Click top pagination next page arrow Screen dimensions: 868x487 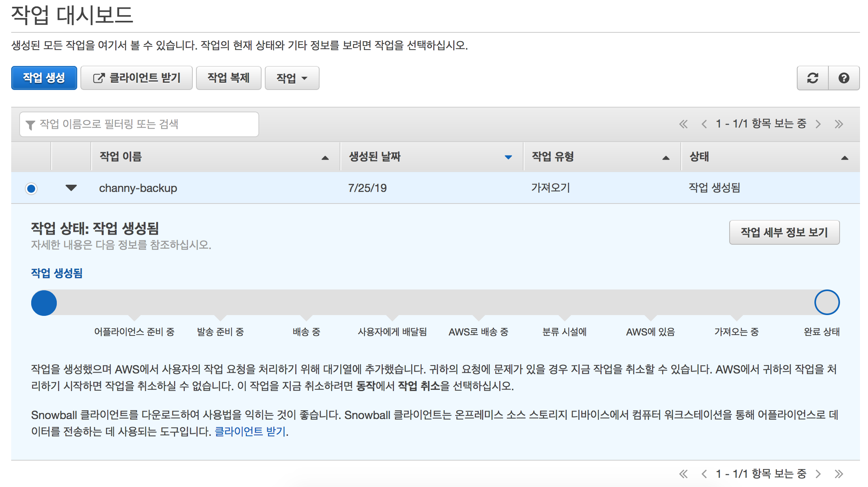tap(818, 124)
